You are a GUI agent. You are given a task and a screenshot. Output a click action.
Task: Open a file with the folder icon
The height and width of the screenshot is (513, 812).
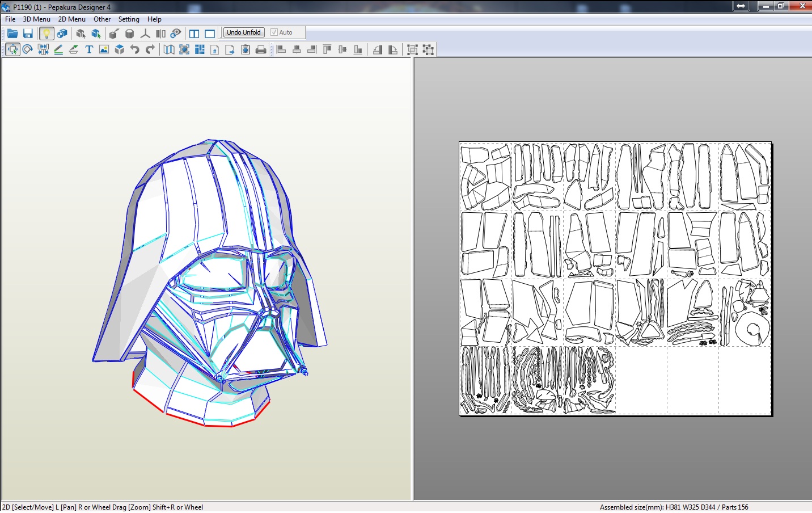coord(12,33)
